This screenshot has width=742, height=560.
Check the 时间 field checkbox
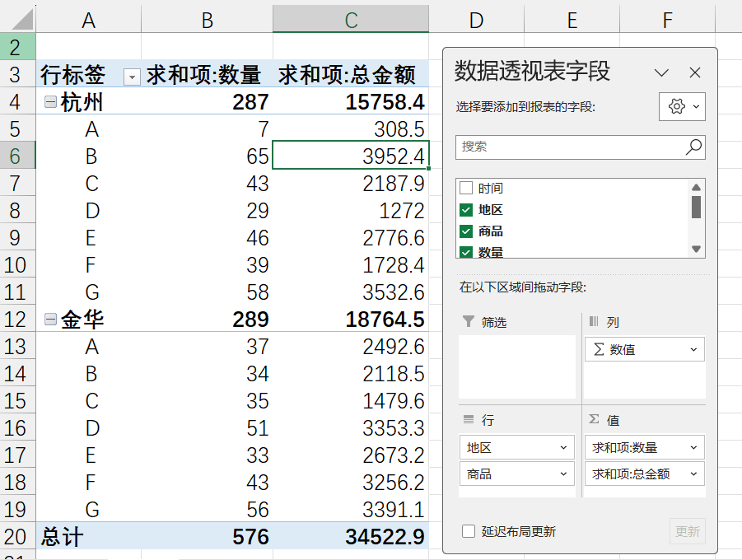[x=466, y=188]
